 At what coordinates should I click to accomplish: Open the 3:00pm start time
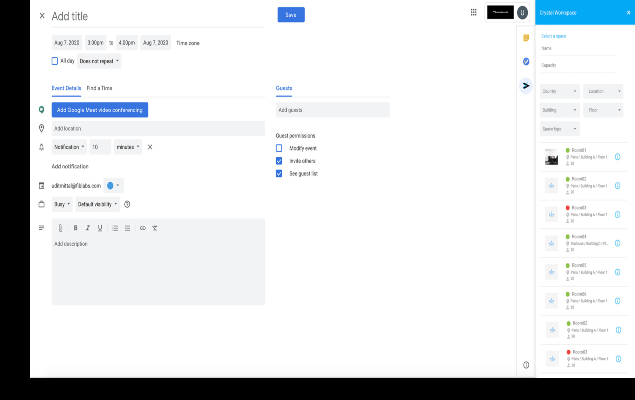click(96, 43)
